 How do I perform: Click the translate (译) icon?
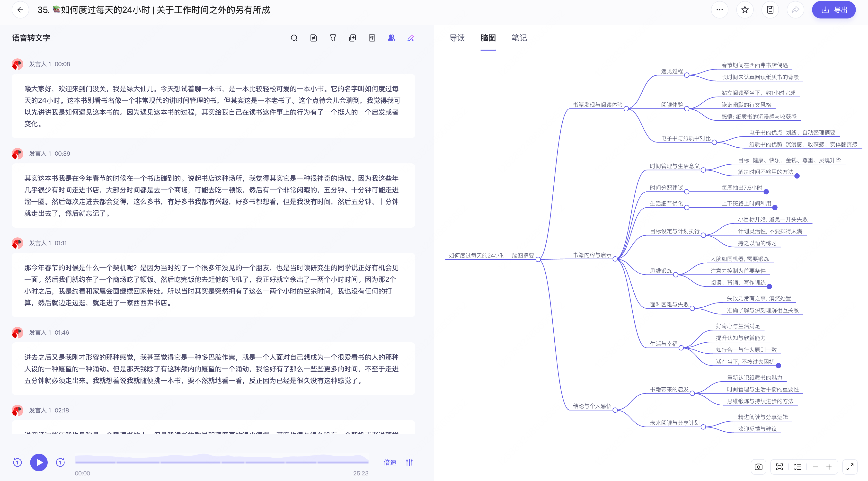(372, 38)
